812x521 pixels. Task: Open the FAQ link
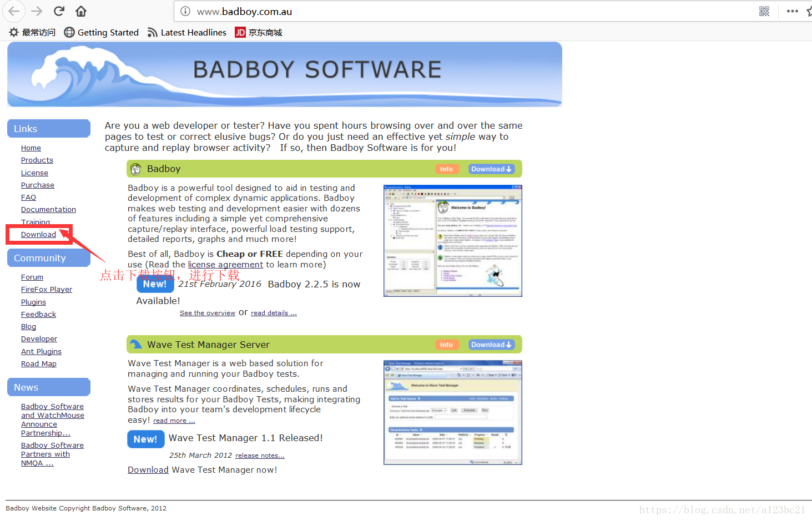click(28, 198)
